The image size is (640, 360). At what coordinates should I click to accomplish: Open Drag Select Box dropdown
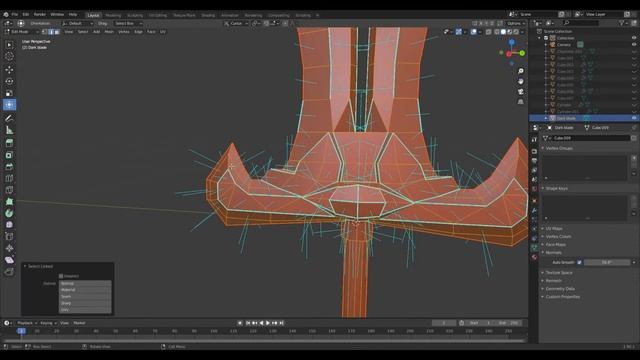[x=128, y=23]
